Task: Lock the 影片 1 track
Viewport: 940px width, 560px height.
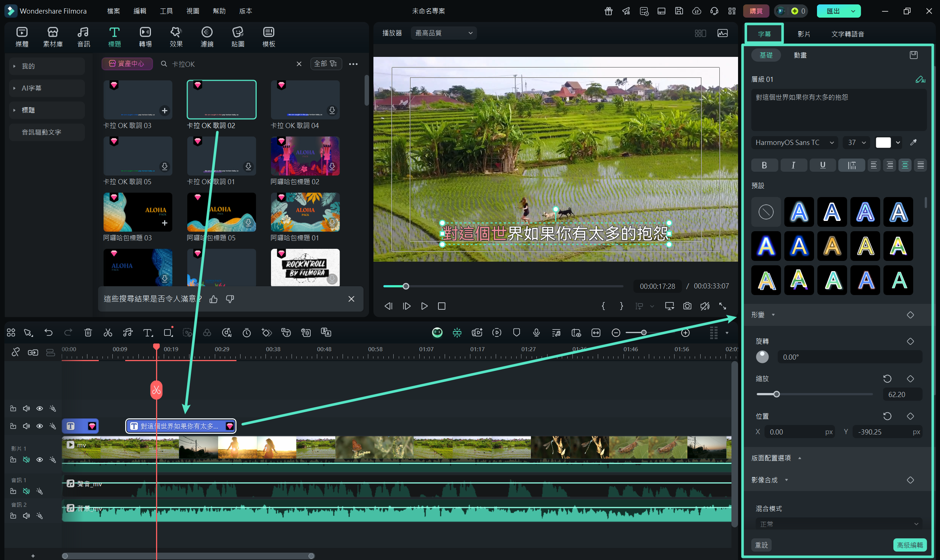Action: pos(13,459)
